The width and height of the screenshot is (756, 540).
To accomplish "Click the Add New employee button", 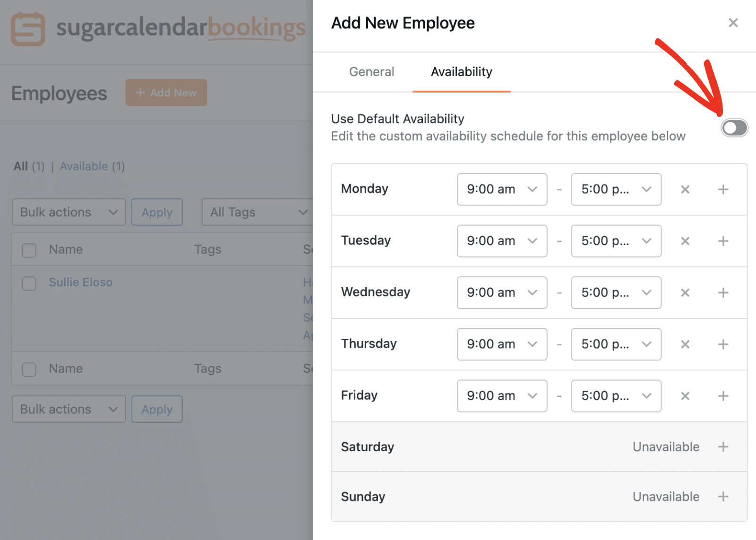I will coord(166,93).
